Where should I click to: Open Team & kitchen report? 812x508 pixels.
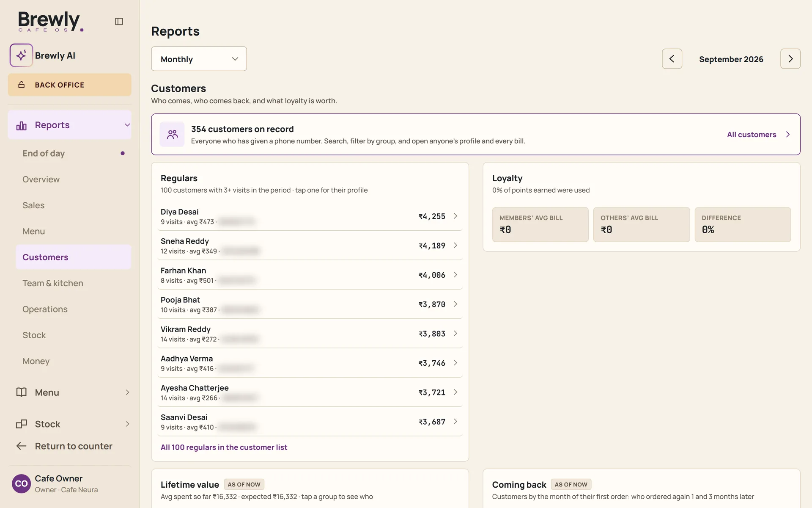74,283
